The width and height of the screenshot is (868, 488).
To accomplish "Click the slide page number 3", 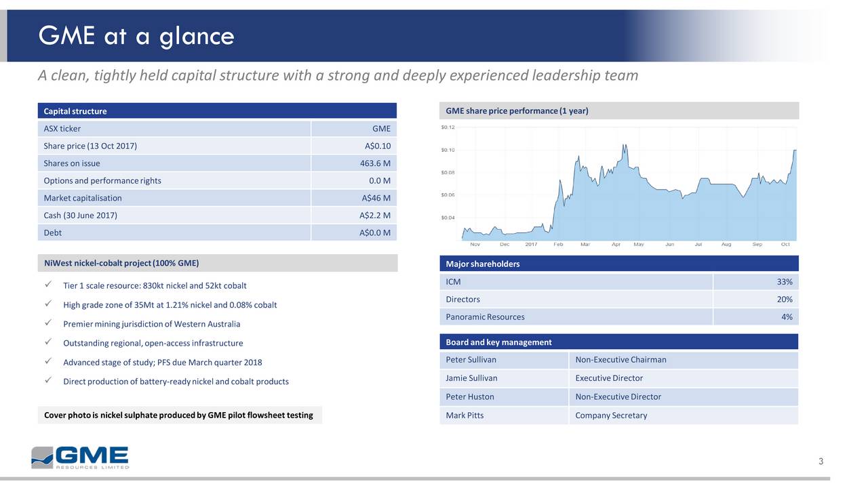I will 821,462.
